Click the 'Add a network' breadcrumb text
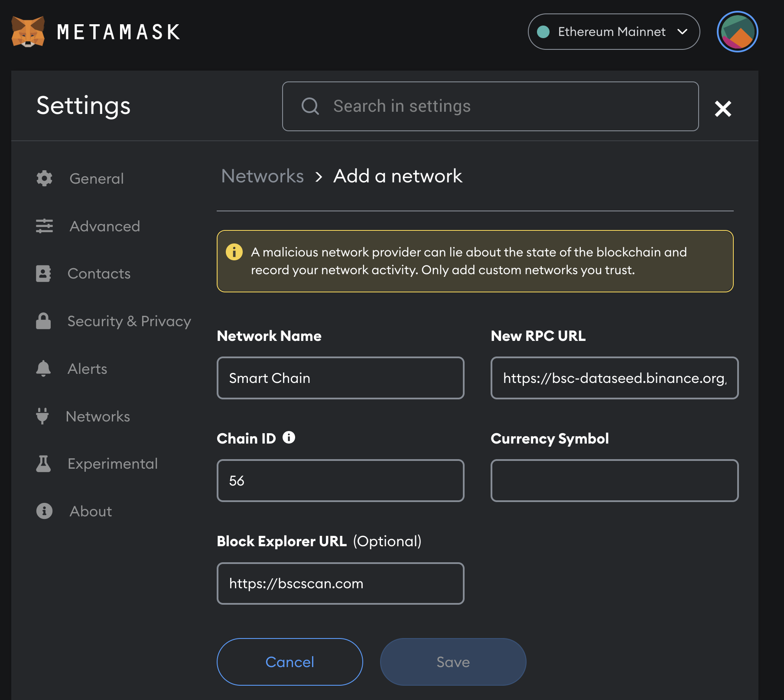784x700 pixels. [397, 176]
